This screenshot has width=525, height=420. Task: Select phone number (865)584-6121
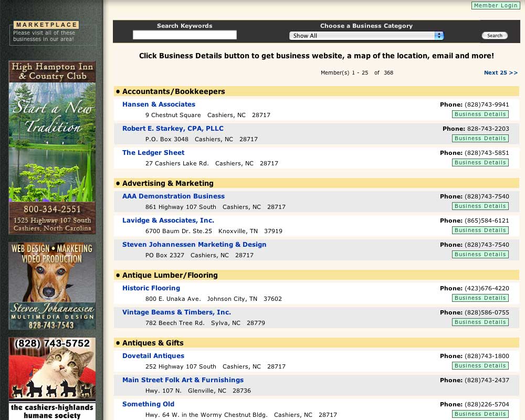[487, 220]
